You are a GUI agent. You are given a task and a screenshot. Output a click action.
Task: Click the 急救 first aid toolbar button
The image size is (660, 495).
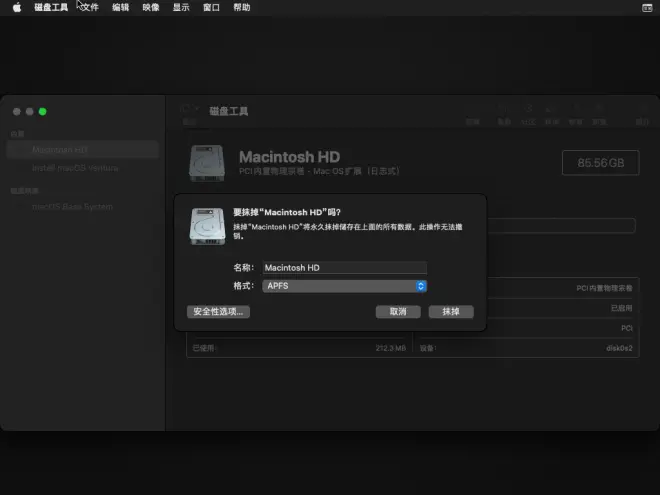click(504, 115)
